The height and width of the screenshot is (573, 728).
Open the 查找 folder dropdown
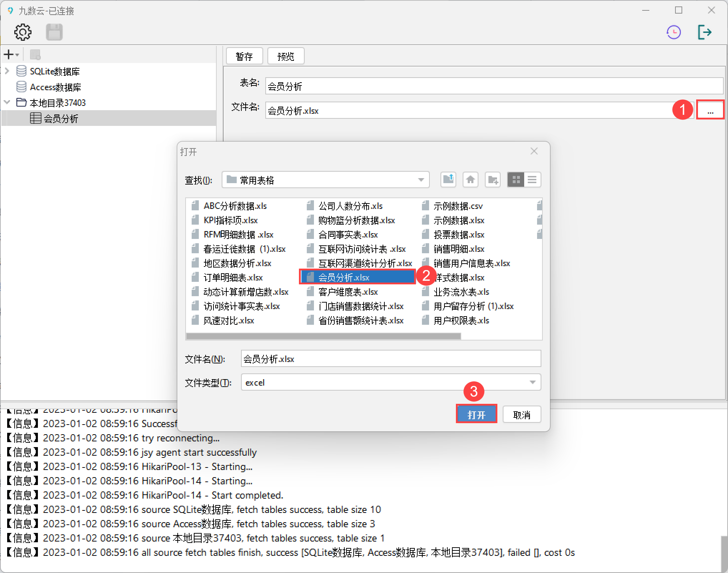pos(421,180)
